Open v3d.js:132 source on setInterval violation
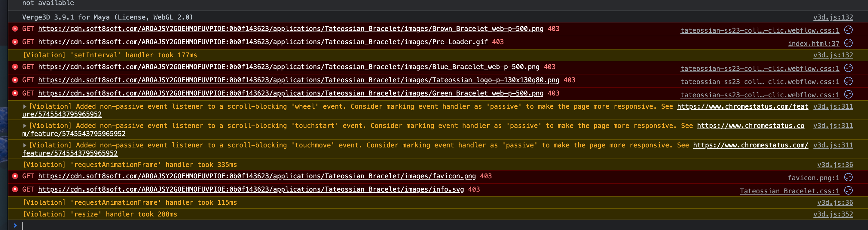The height and width of the screenshot is (230, 868). click(x=833, y=55)
